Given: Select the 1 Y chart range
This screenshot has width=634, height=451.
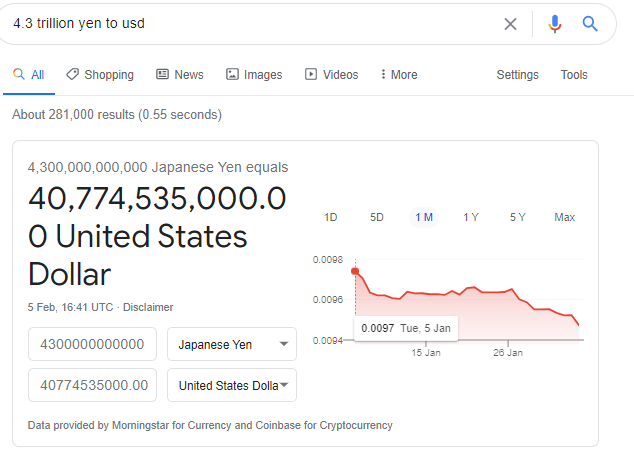Looking at the screenshot, I should point(471,218).
